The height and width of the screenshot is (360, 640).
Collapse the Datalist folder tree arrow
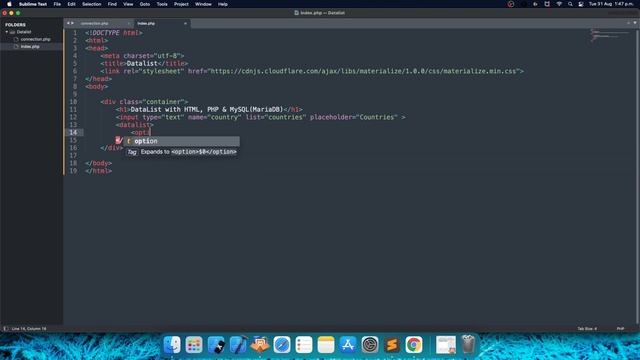[7, 32]
